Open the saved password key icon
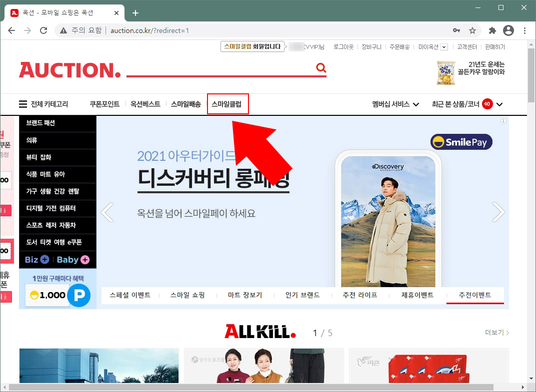536x392 pixels. 456,30
